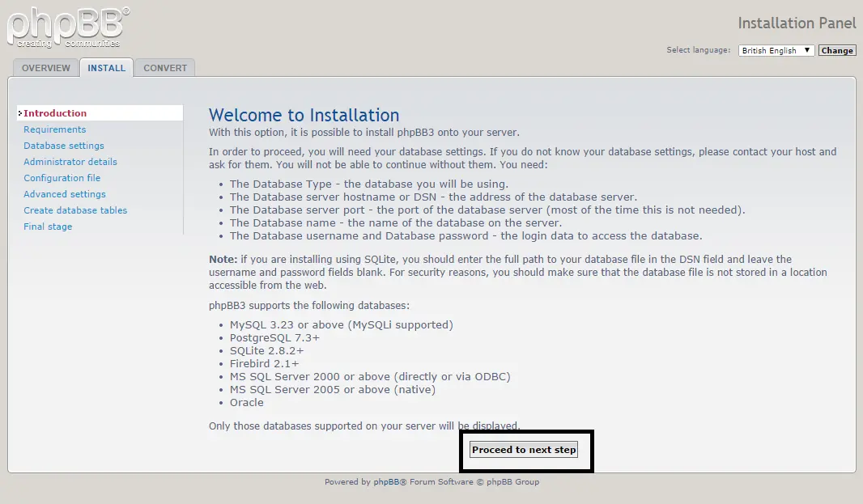The image size is (863, 504).
Task: Click the 'PostgreSQL 7.3+' list item
Action: tap(274, 338)
